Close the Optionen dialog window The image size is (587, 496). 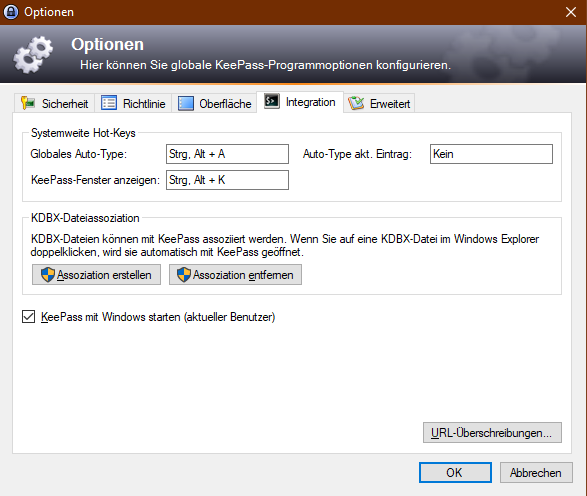(x=571, y=12)
